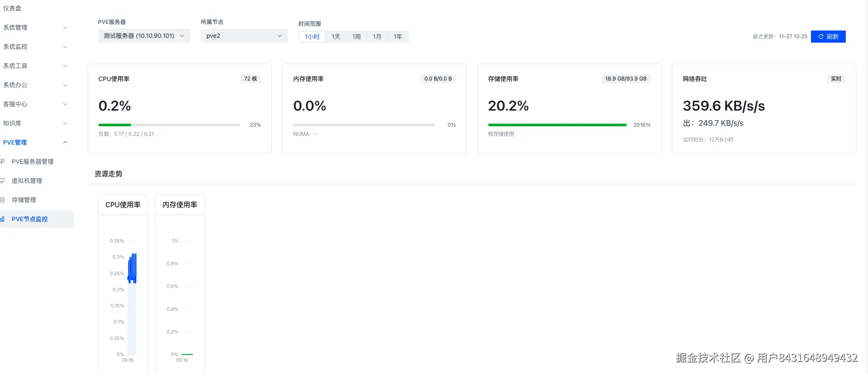Open the 仪表盘 menu item
Viewport: 868px width, 374px height.
tap(12, 8)
